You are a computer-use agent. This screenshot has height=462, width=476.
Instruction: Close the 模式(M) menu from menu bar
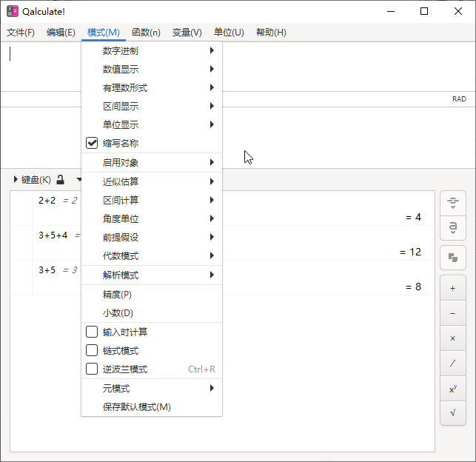tap(104, 32)
